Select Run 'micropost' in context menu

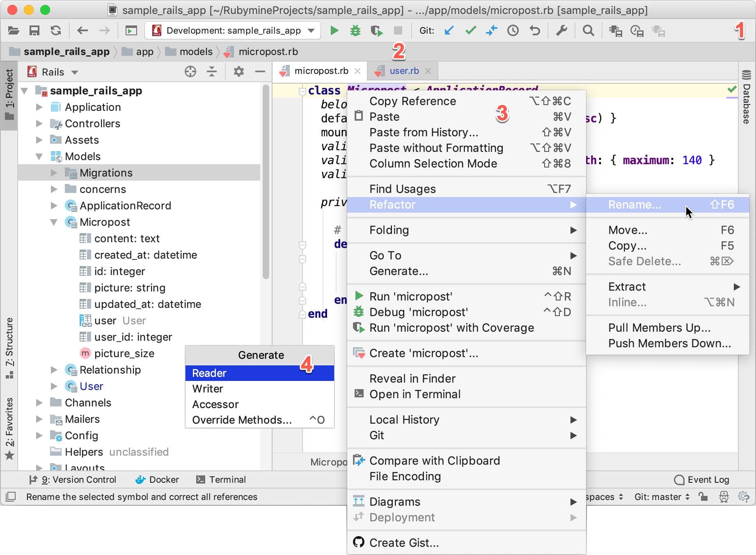(466, 296)
